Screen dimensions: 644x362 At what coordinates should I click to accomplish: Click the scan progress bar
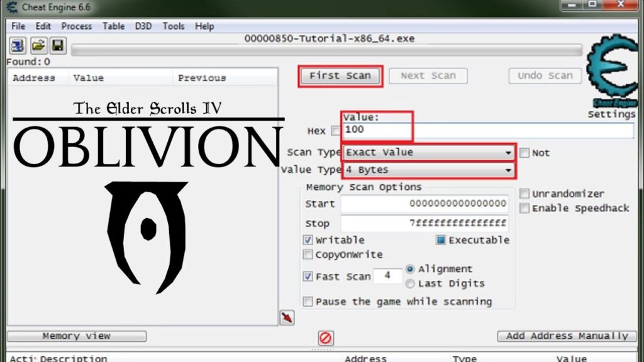326,50
